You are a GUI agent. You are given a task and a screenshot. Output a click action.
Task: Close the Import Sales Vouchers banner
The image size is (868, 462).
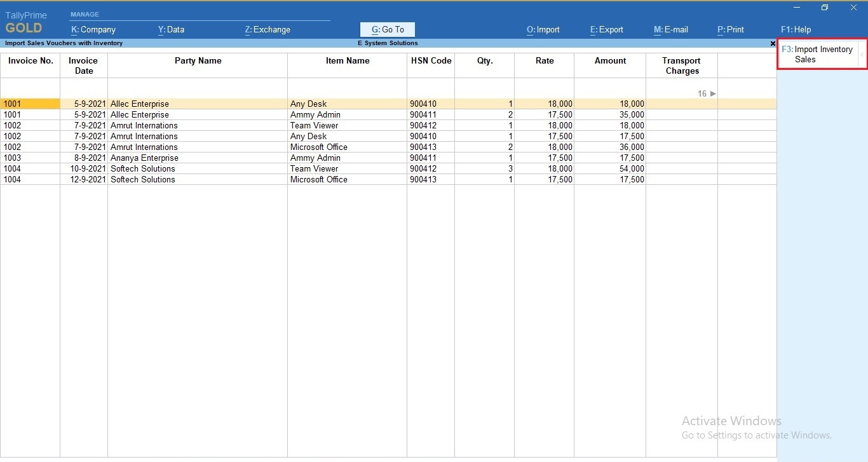pyautogui.click(x=772, y=43)
